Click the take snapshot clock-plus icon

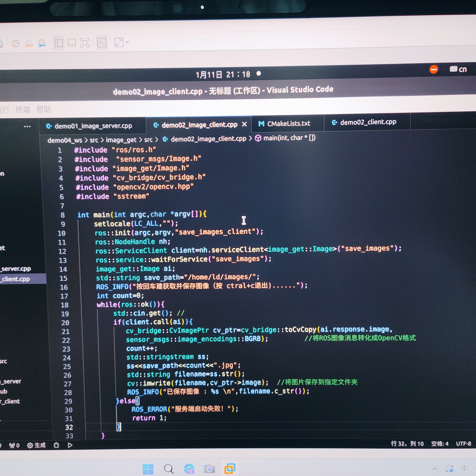click(x=16, y=44)
